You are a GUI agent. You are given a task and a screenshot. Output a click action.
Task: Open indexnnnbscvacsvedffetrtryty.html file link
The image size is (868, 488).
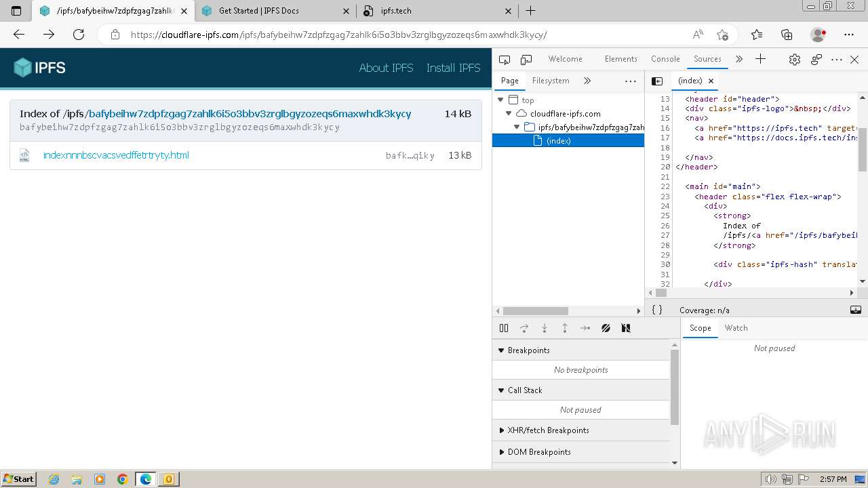point(116,155)
